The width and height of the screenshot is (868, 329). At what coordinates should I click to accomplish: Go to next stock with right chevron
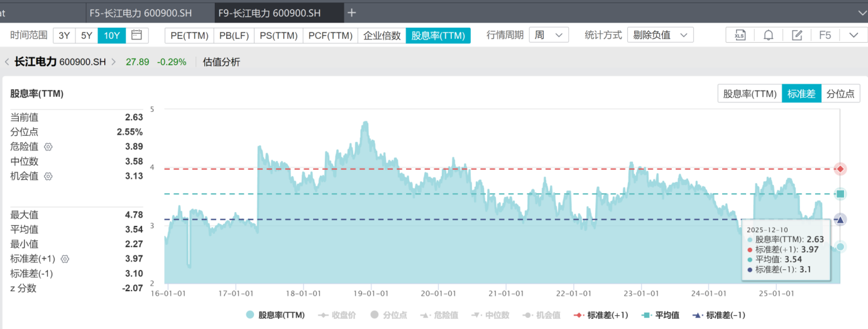[x=114, y=62]
